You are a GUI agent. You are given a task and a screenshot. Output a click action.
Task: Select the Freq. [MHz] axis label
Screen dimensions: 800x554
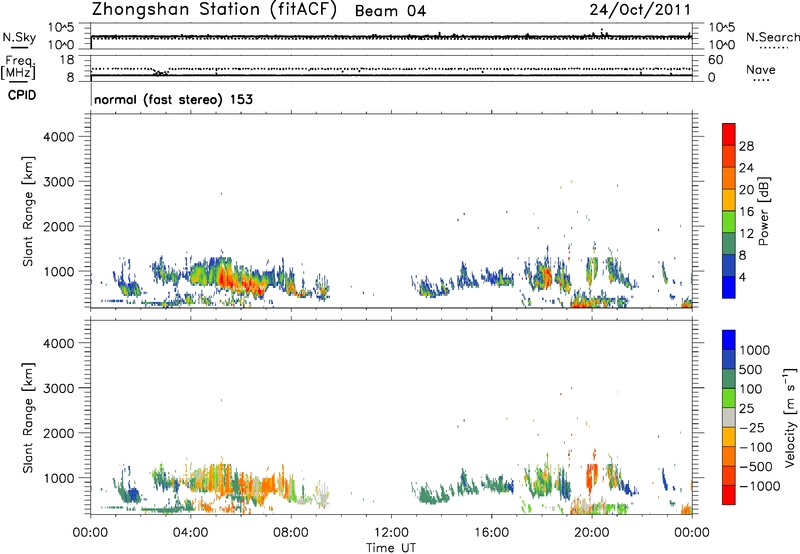[19, 67]
